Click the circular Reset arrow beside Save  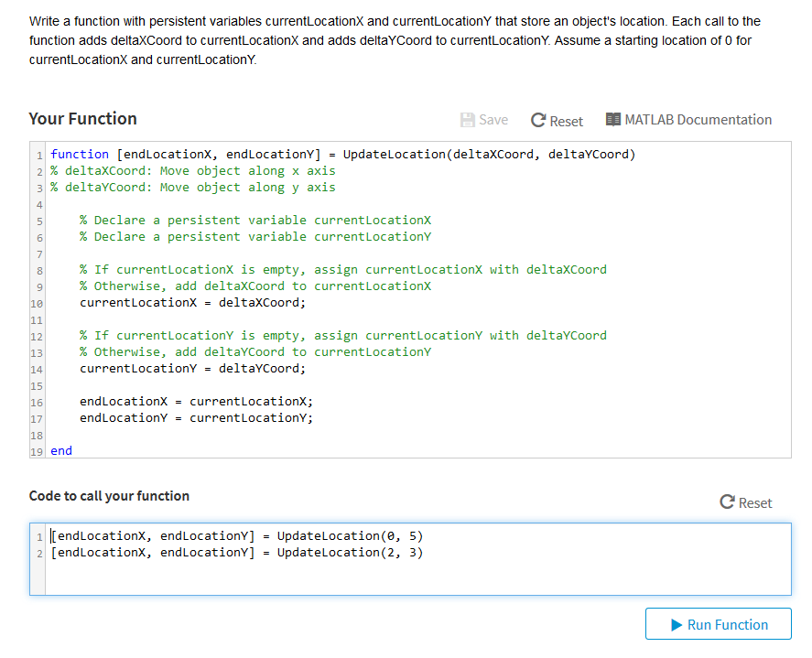(539, 119)
